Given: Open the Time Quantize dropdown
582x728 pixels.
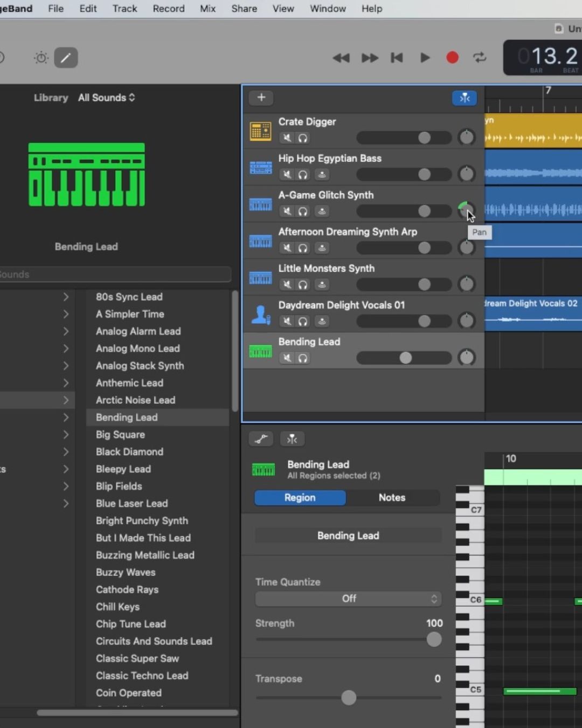Looking at the screenshot, I should click(x=348, y=599).
